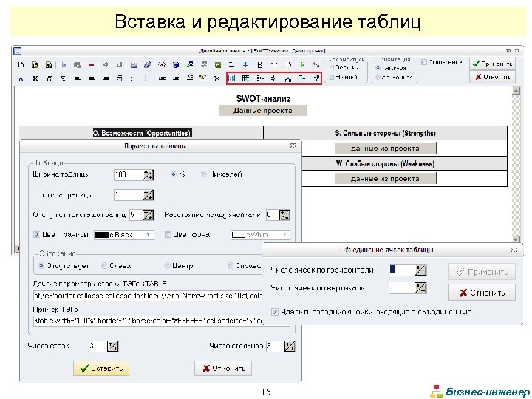This screenshot has height=399, width=532.
Task: Click the table properties icon
Action: tap(245, 78)
